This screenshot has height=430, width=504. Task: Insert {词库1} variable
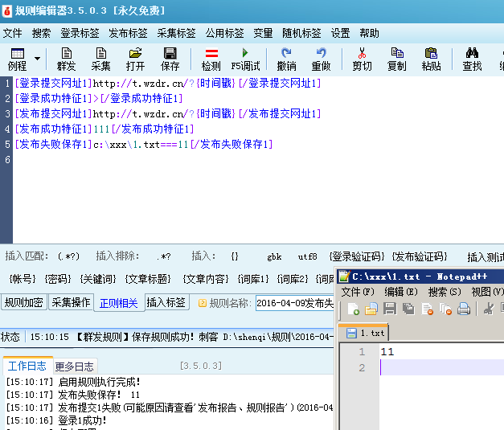tap(253, 279)
